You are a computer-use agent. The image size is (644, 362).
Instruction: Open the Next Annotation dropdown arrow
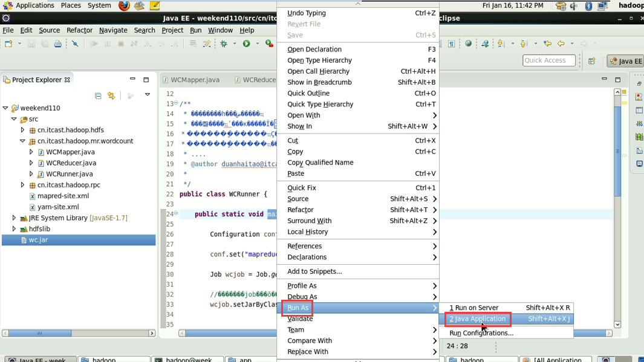tap(513, 44)
